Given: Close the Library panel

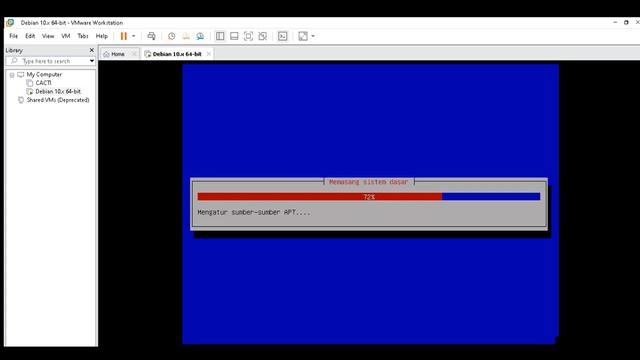Looking at the screenshot, I should pyautogui.click(x=91, y=50).
